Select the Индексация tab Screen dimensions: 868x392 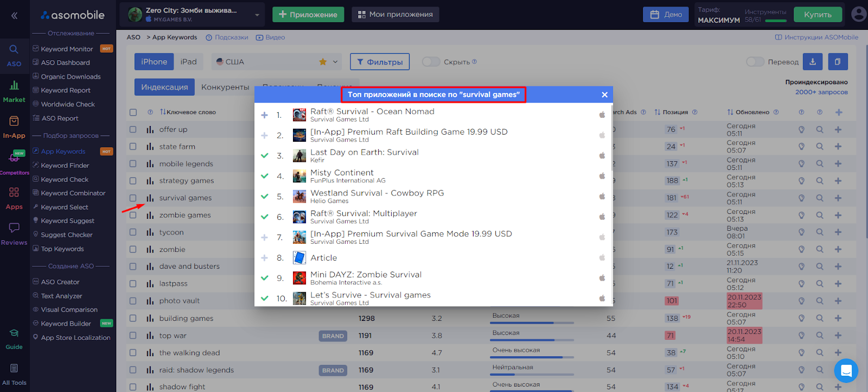[164, 87]
